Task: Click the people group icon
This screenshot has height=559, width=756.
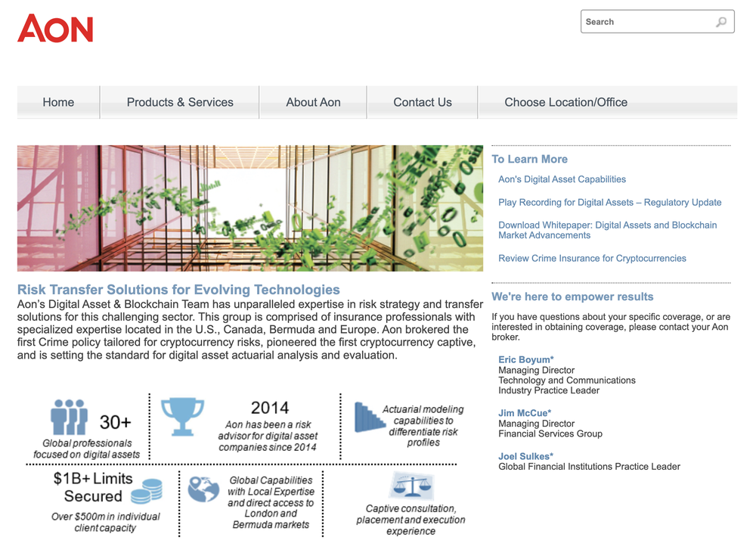Action: point(70,418)
